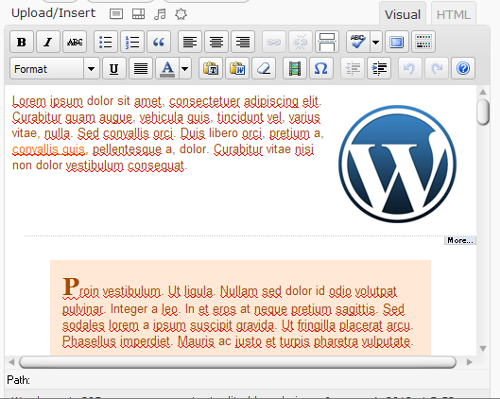This screenshot has width=500, height=399.
Task: Toggle fullscreen editing mode
Action: click(x=397, y=42)
